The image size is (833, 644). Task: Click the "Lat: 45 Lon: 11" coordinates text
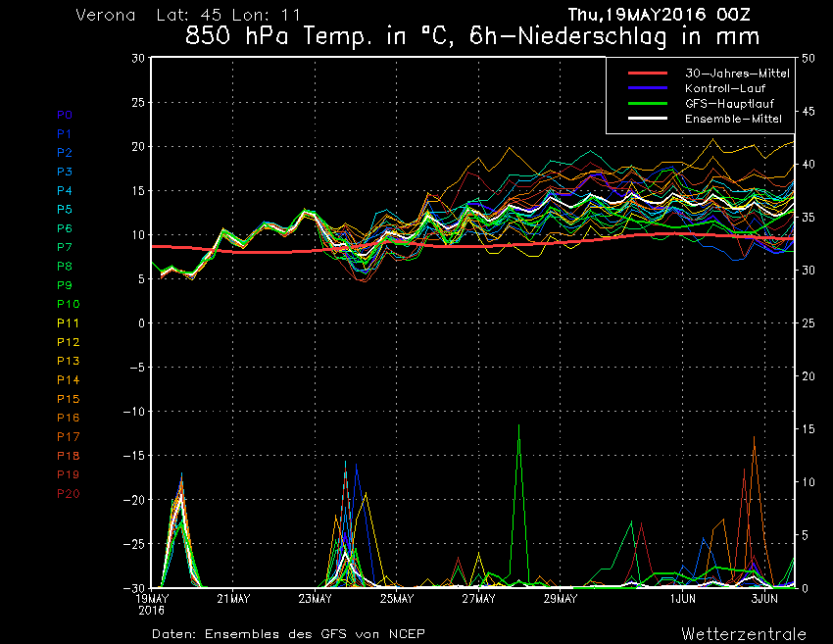(x=228, y=15)
